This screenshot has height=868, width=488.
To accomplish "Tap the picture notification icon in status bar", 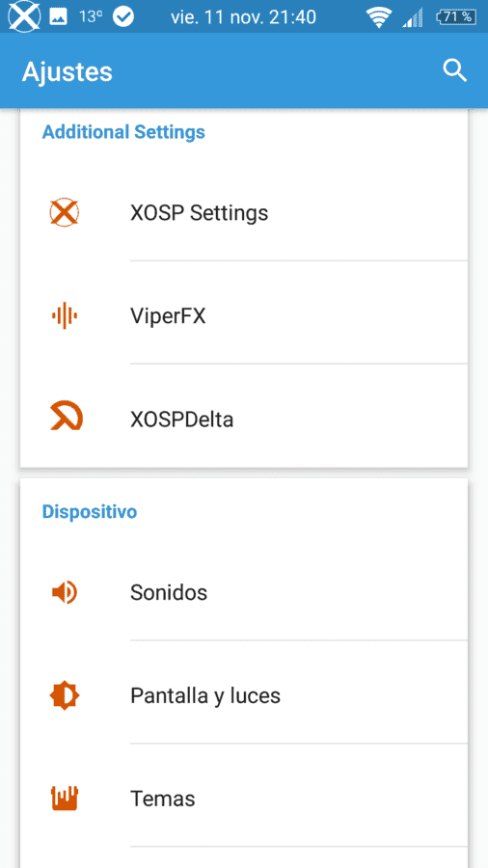I will click(x=58, y=17).
